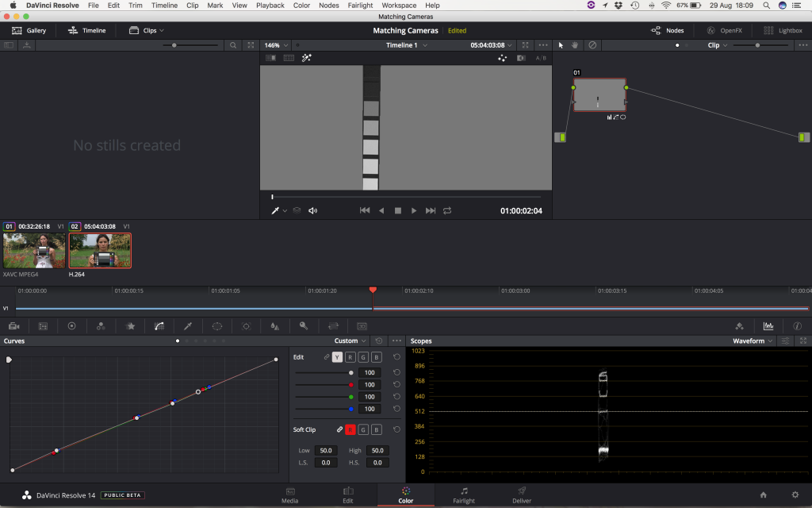Open the Custom curves mode dropdown
Screen dimensions: 812x508
pyautogui.click(x=350, y=341)
